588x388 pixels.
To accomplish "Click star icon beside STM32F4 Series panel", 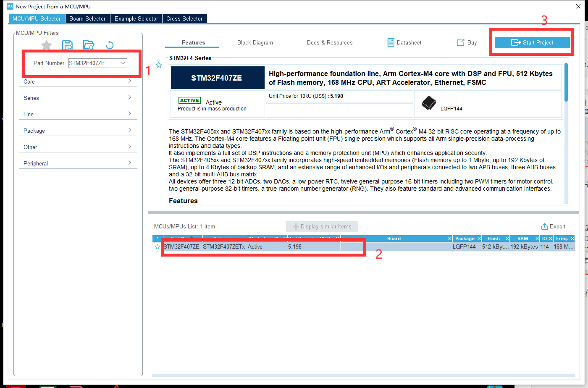I will tap(159, 65).
